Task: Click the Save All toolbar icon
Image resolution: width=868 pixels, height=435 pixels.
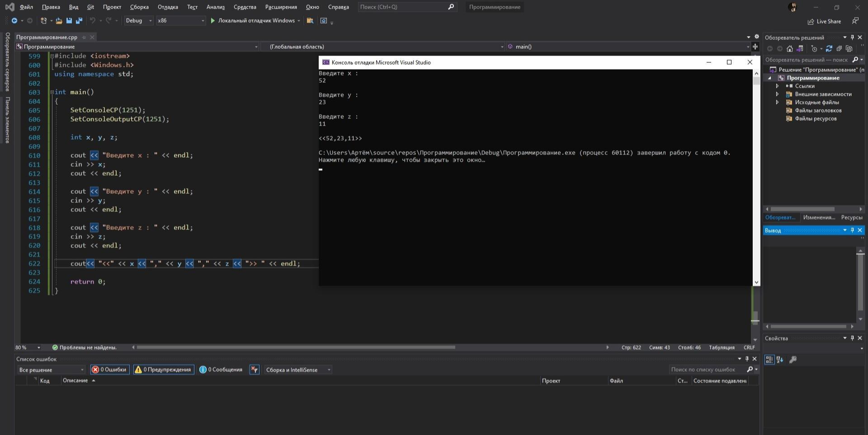Action: (79, 21)
